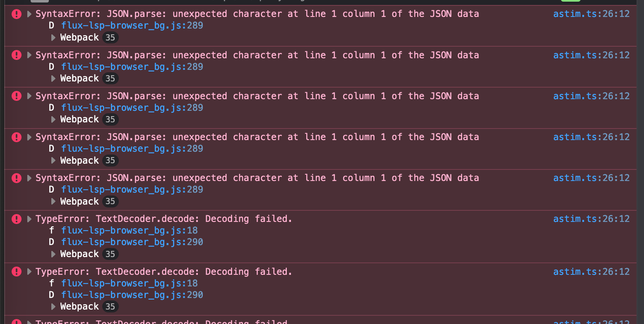Screen dimensions: 644x324
Task: Open astim.ts:26:12 from the first error
Action: coord(591,14)
